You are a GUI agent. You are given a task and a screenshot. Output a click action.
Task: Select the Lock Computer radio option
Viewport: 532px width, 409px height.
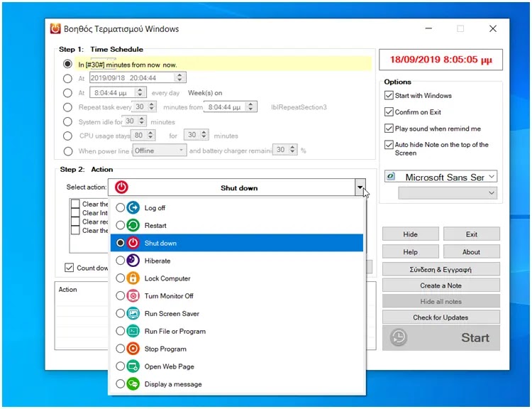(120, 278)
